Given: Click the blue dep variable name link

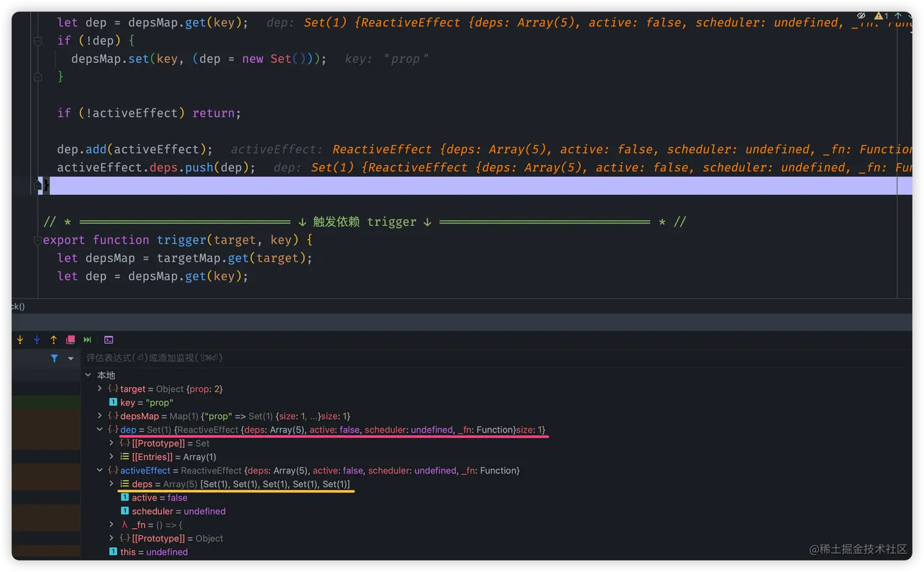Looking at the screenshot, I should pyautogui.click(x=128, y=430).
